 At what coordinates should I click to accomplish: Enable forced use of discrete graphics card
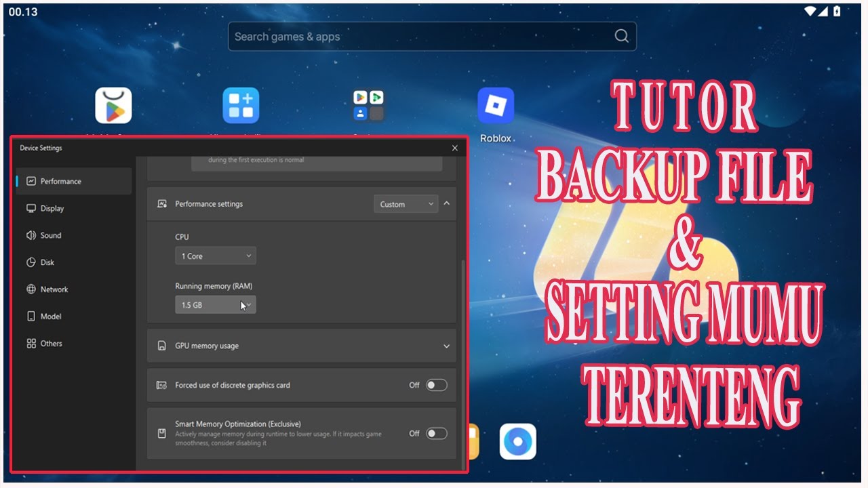437,385
